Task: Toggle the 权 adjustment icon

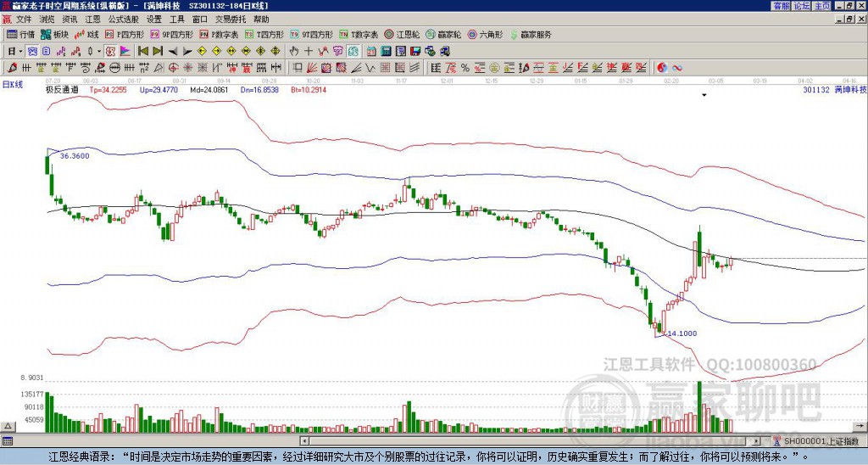Action: click(x=110, y=52)
